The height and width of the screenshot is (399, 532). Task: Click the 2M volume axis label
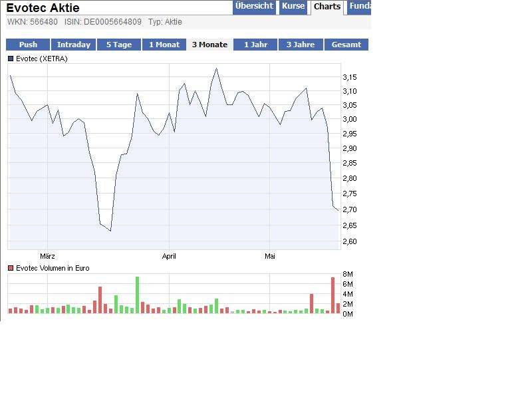(348, 304)
